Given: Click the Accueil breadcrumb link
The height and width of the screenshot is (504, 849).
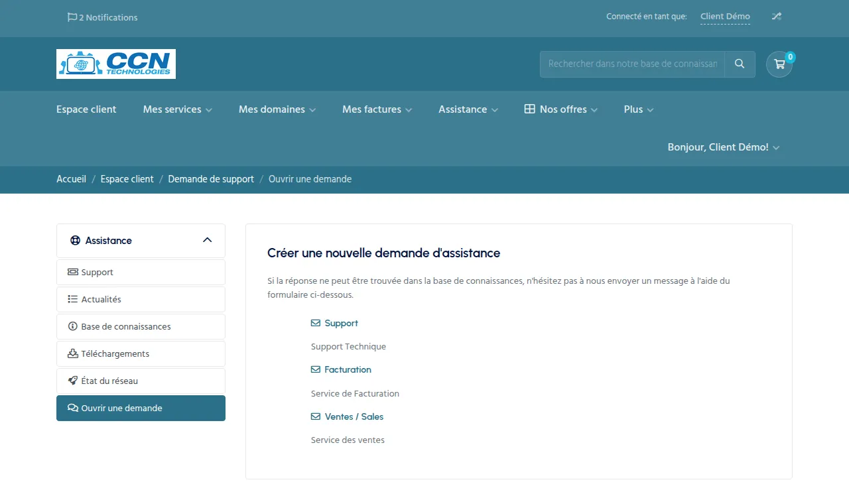Looking at the screenshot, I should [71, 179].
